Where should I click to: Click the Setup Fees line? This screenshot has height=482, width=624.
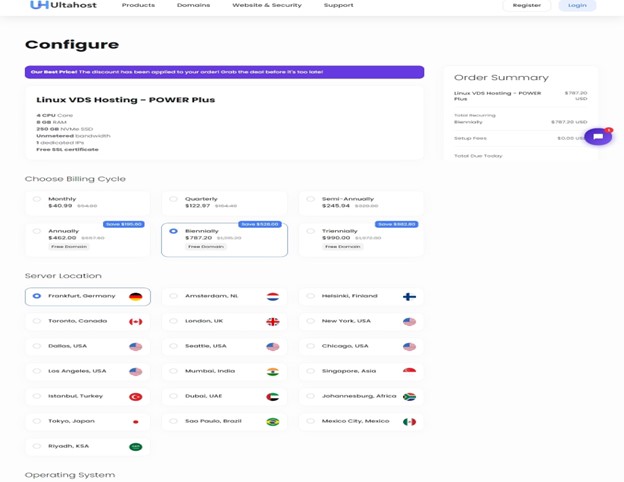[521, 138]
